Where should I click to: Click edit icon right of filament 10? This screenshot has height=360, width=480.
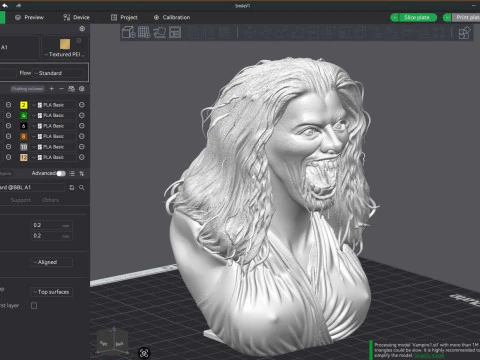click(x=82, y=147)
